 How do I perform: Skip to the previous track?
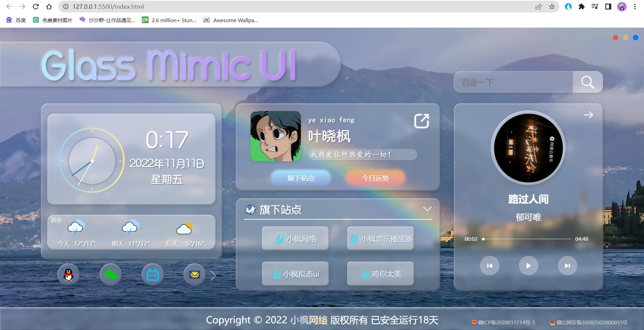point(490,266)
